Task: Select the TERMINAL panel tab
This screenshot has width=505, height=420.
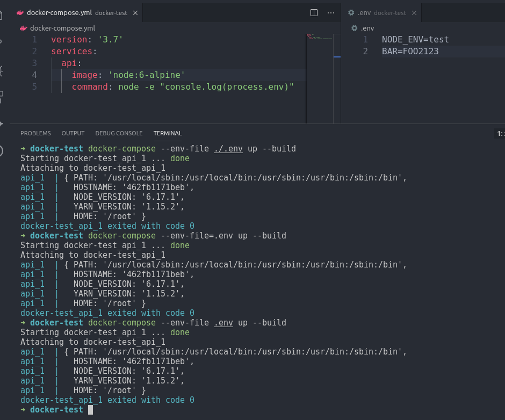Action: pyautogui.click(x=168, y=133)
